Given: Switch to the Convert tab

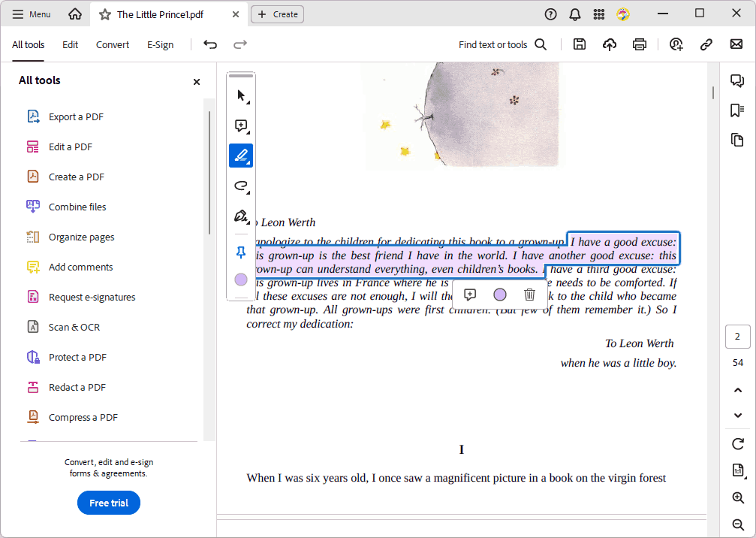Looking at the screenshot, I should (x=112, y=44).
